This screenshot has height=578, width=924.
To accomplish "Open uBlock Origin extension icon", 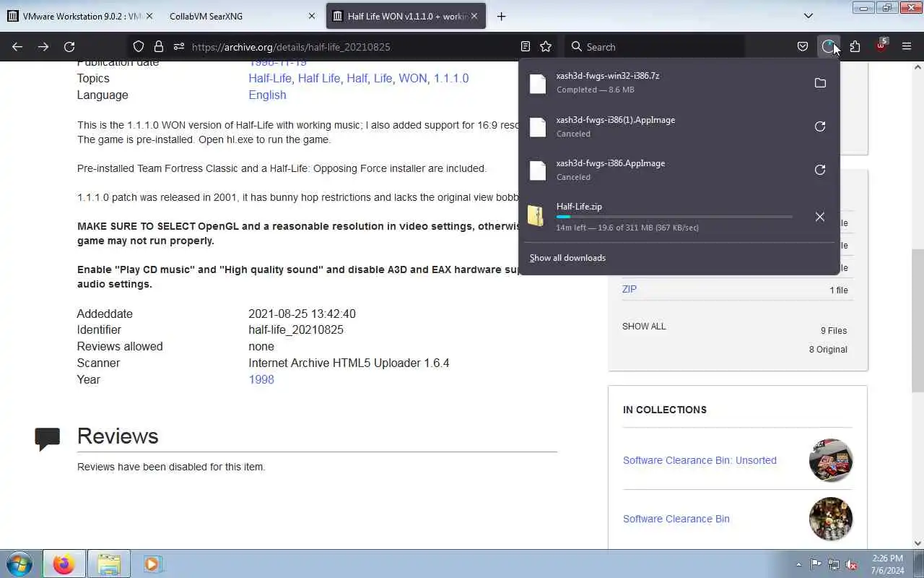I will (881, 47).
